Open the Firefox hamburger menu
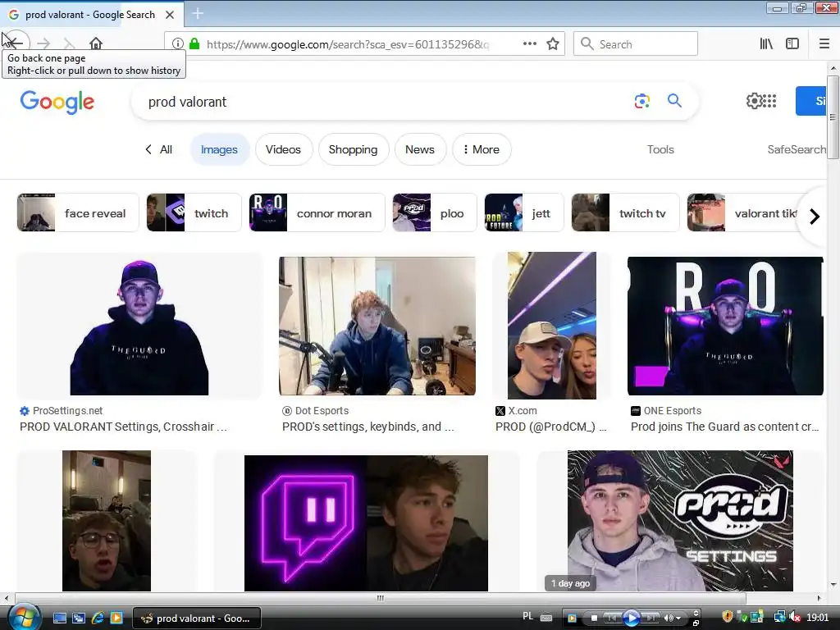840x630 pixels. click(824, 44)
